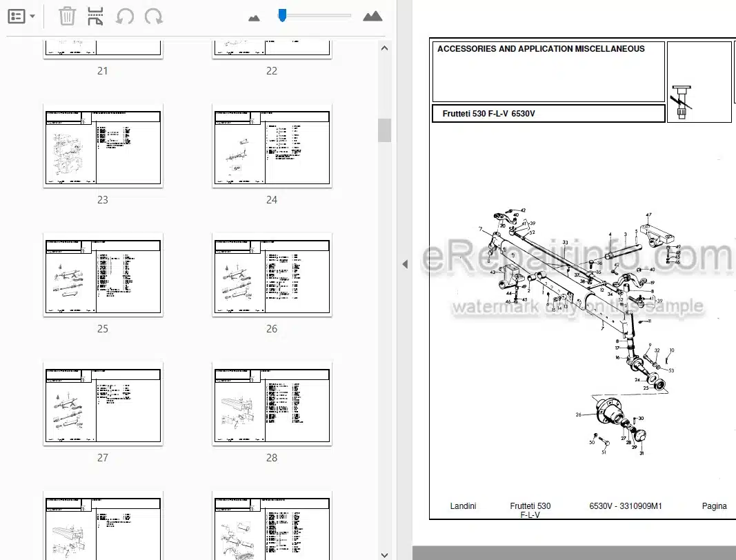This screenshot has width=736, height=560.
Task: Select page 22 thumbnail
Action: (x=272, y=49)
